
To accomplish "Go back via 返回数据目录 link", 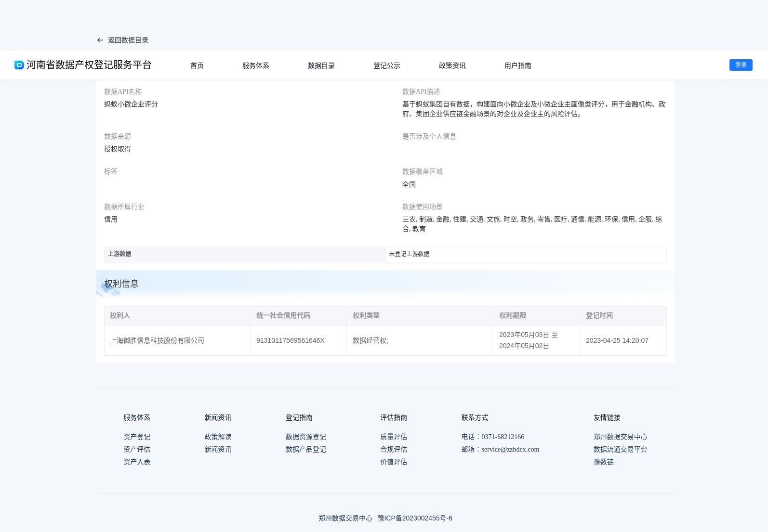I will [x=128, y=40].
